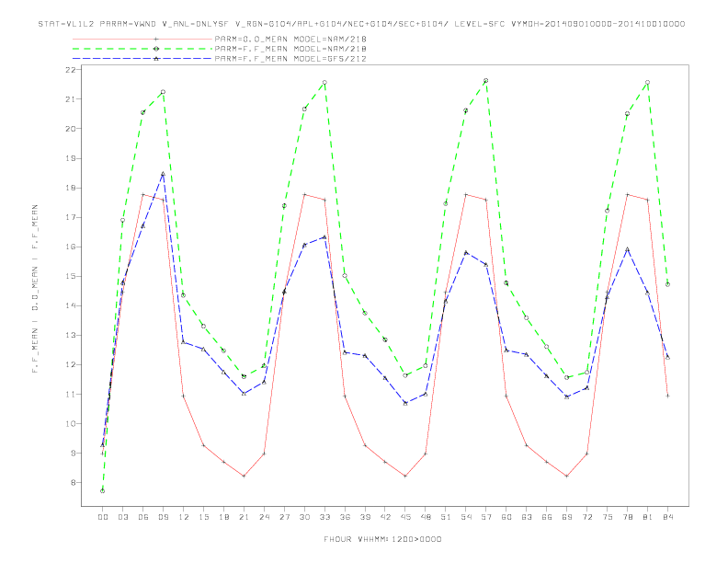Screen dimensions: 728x563
Task: Click y-axis tick label 10
Action: pyautogui.click(x=71, y=424)
